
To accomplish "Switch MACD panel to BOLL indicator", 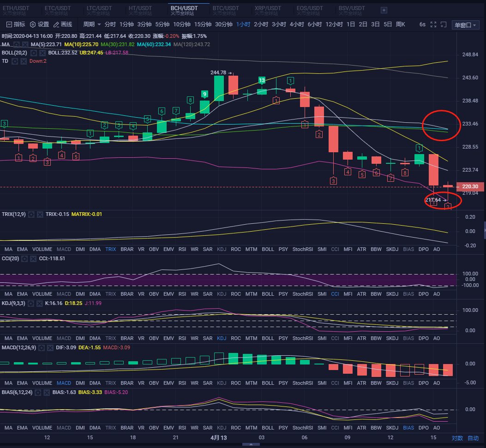I will tap(268, 383).
